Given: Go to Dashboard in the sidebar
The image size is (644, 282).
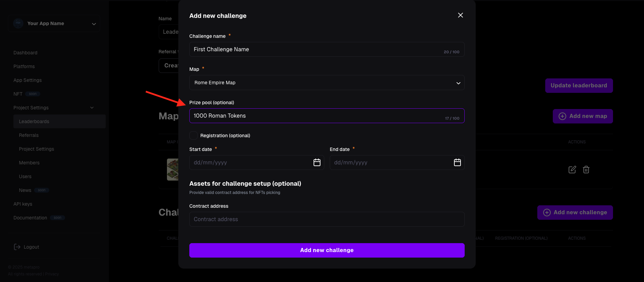Looking at the screenshot, I should pyautogui.click(x=25, y=53).
